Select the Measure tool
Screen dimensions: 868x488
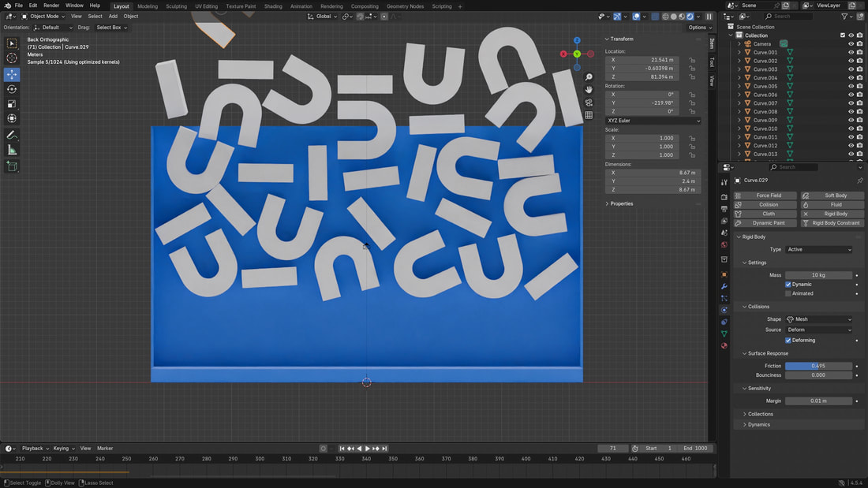coord(12,150)
